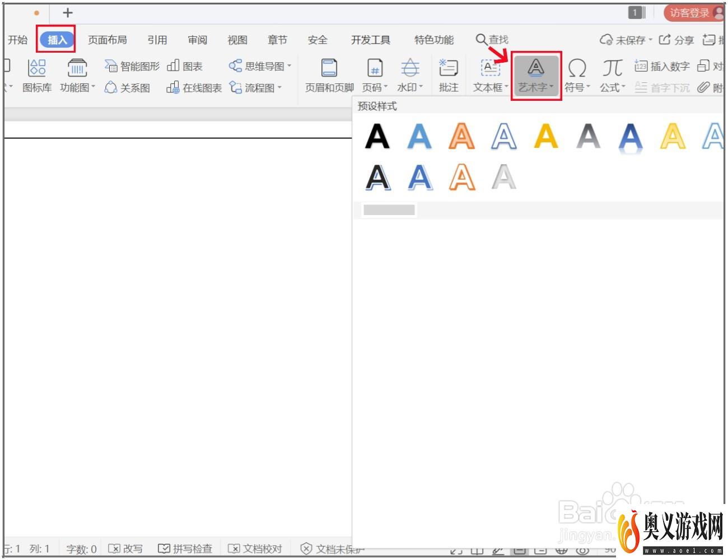
Task: Insert a 图表 chart
Action: coord(185,66)
